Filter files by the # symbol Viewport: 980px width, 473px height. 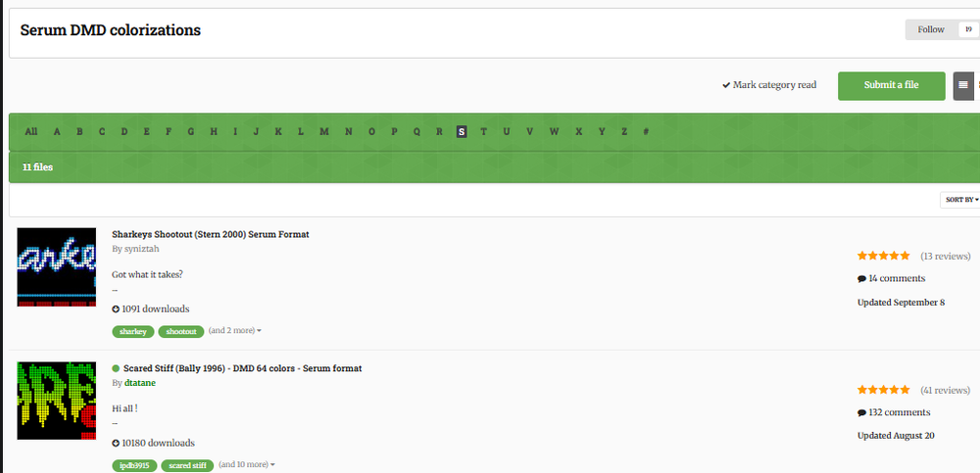tap(646, 132)
